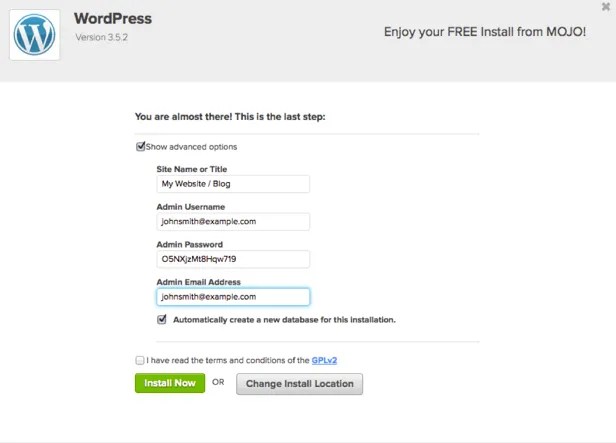Select the Admin Email Address field
This screenshot has width=616, height=443.
click(x=233, y=297)
